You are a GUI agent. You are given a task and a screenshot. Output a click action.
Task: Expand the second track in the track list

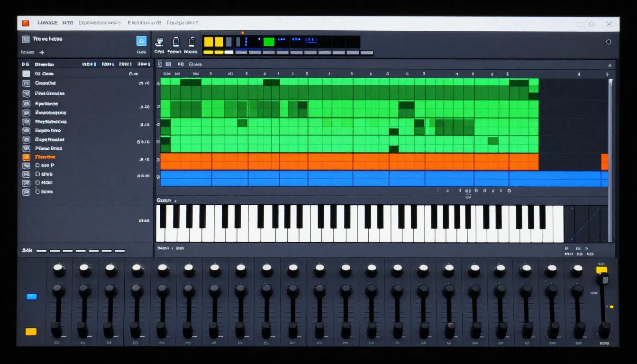(26, 83)
